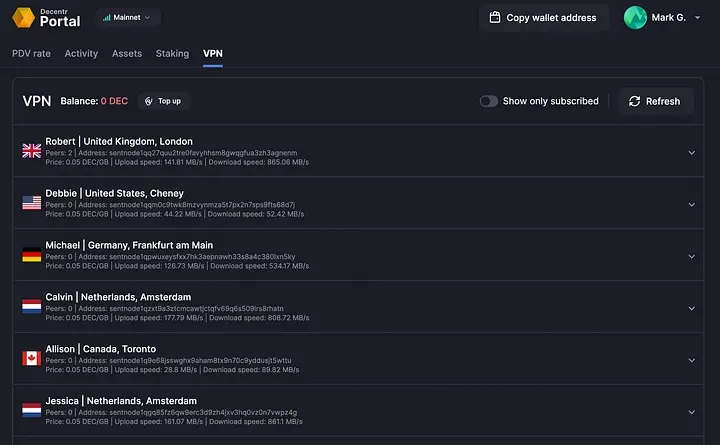The image size is (720, 445).
Task: Click the United States flag icon for Debbie
Action: [x=31, y=203]
